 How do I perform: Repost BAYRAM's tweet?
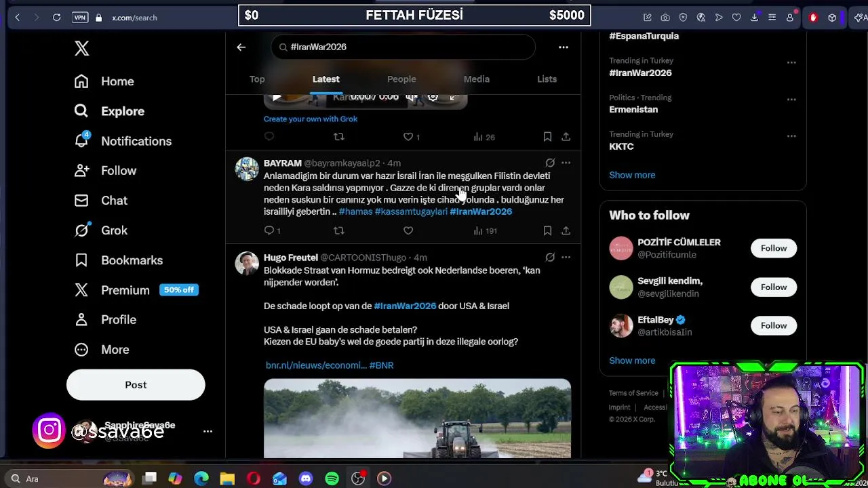tap(339, 230)
